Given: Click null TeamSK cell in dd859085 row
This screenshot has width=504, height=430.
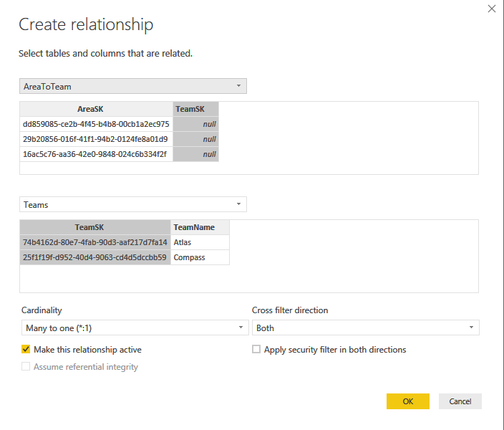Looking at the screenshot, I should [x=195, y=124].
